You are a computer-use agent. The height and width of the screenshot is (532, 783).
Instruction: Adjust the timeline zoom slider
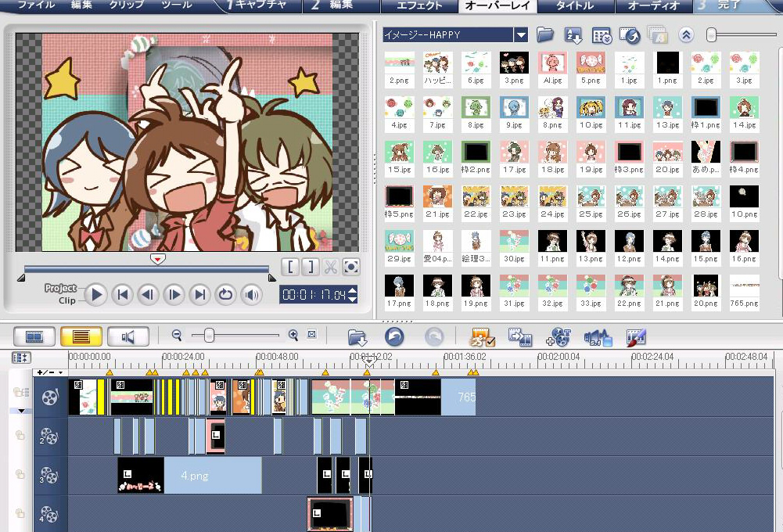coord(209,335)
